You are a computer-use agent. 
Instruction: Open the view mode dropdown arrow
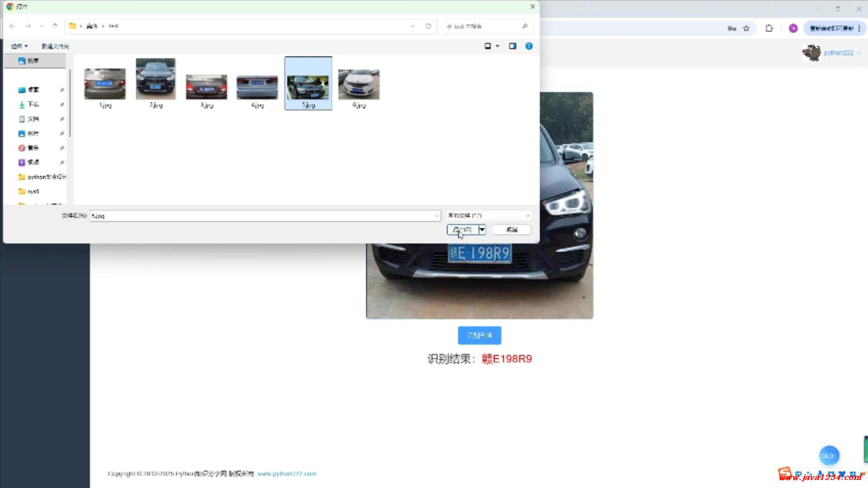pyautogui.click(x=498, y=46)
